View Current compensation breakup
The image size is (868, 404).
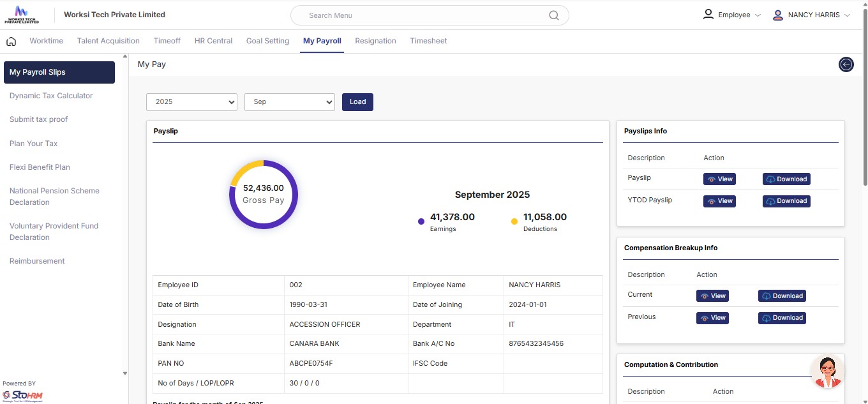tap(712, 296)
